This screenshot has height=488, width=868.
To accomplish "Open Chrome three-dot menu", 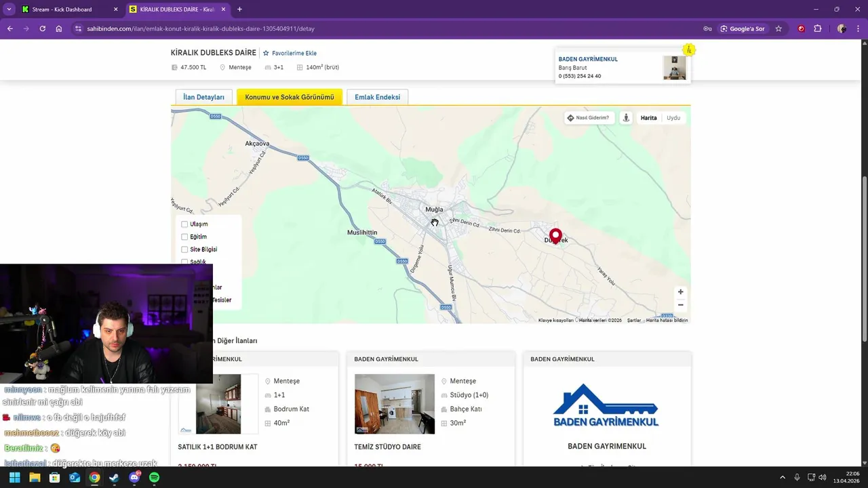I will [858, 28].
